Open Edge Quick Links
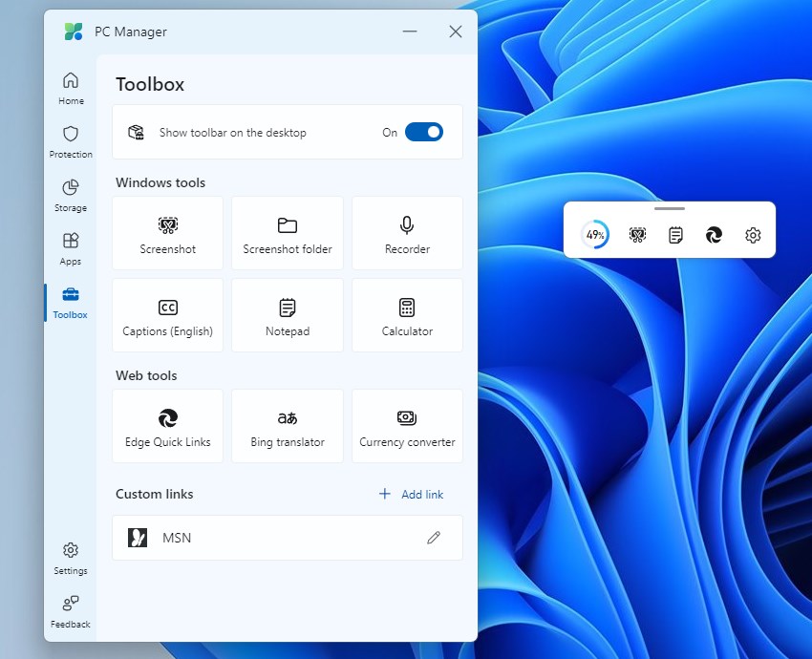The image size is (812, 659). (167, 425)
